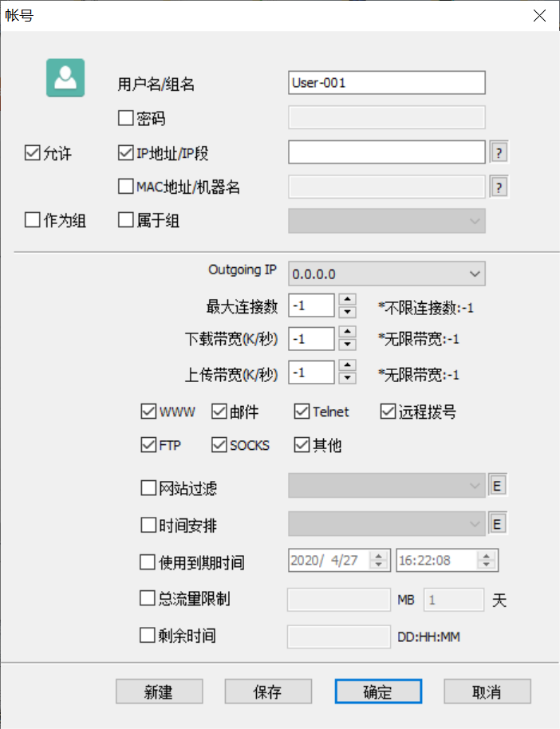Click the ? icon beside MAC地址/机器名

[499, 187]
